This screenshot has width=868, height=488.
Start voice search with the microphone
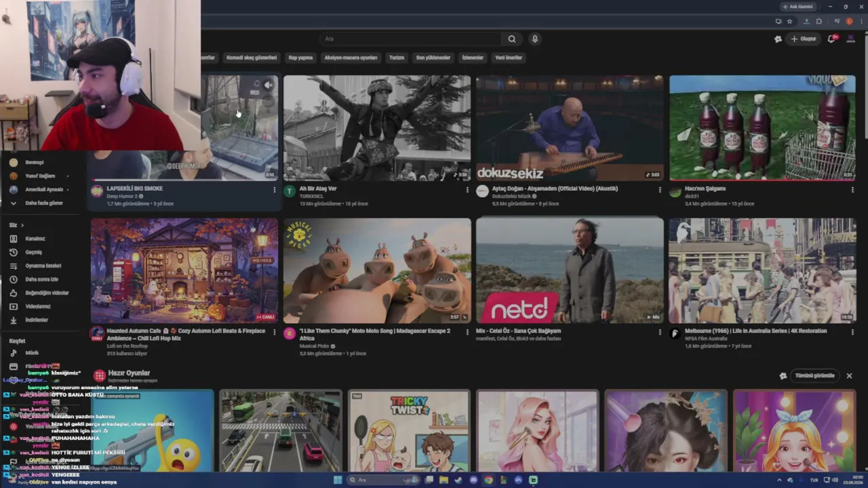[534, 39]
